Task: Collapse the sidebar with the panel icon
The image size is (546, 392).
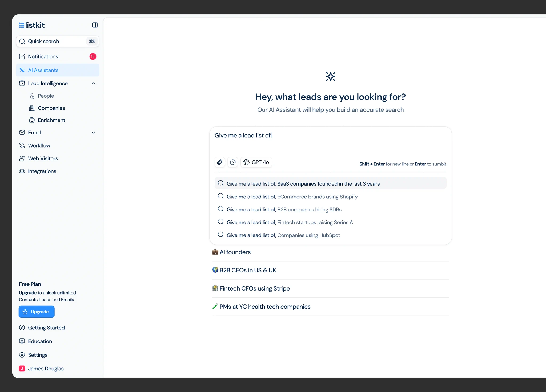Action: (x=95, y=25)
